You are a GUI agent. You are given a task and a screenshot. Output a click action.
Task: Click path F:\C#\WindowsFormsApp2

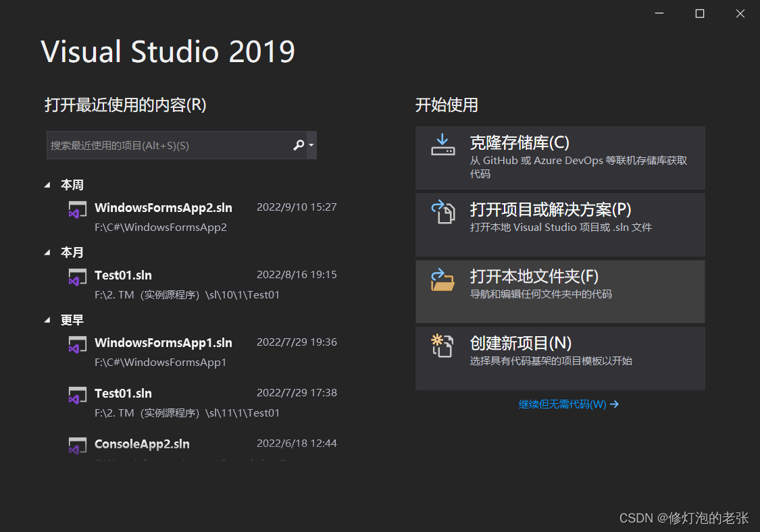coord(160,228)
